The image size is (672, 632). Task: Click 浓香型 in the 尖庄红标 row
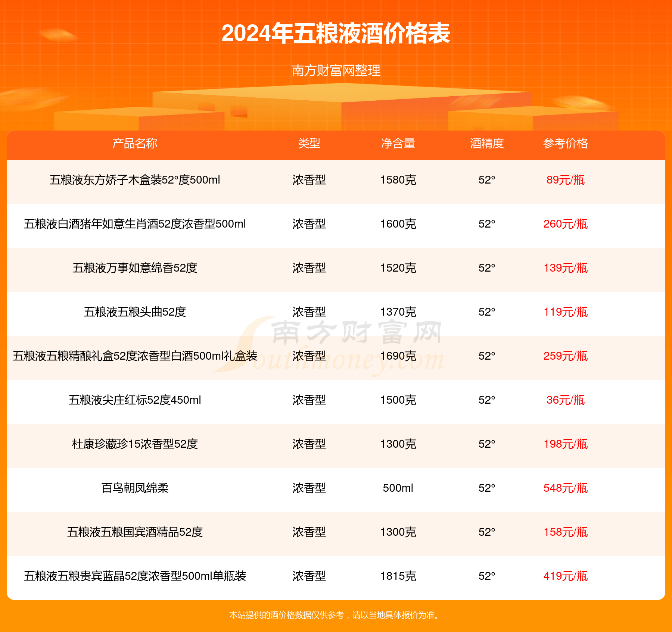(x=309, y=400)
